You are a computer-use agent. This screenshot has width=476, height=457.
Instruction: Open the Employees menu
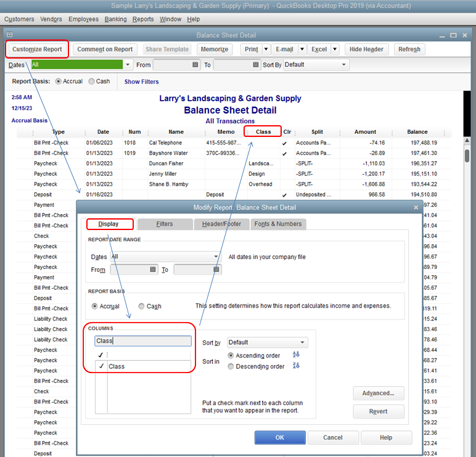[83, 19]
